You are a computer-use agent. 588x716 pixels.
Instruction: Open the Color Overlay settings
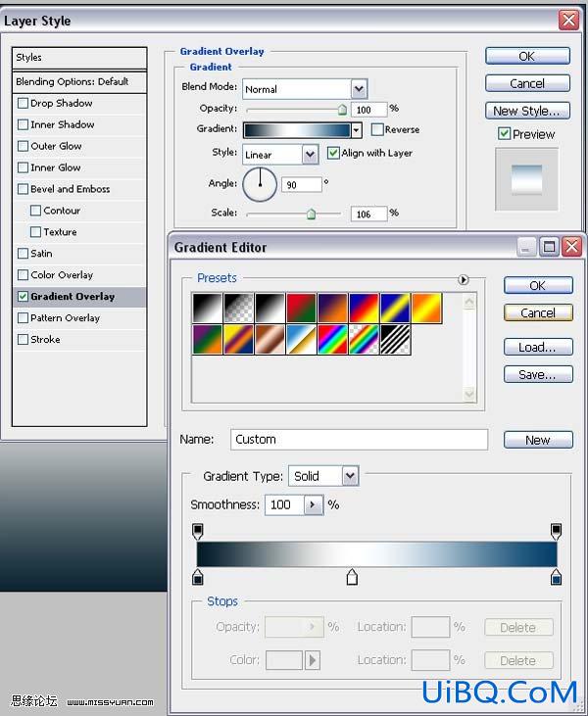point(62,275)
